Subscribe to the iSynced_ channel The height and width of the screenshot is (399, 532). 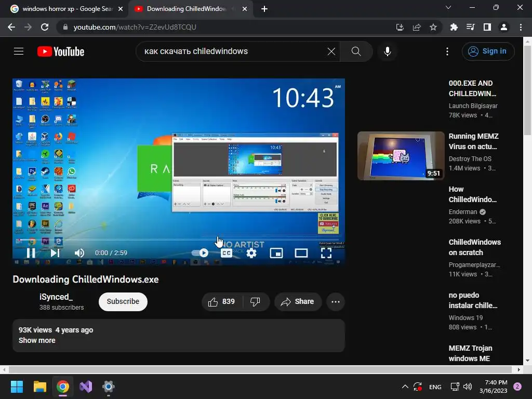coord(123,302)
